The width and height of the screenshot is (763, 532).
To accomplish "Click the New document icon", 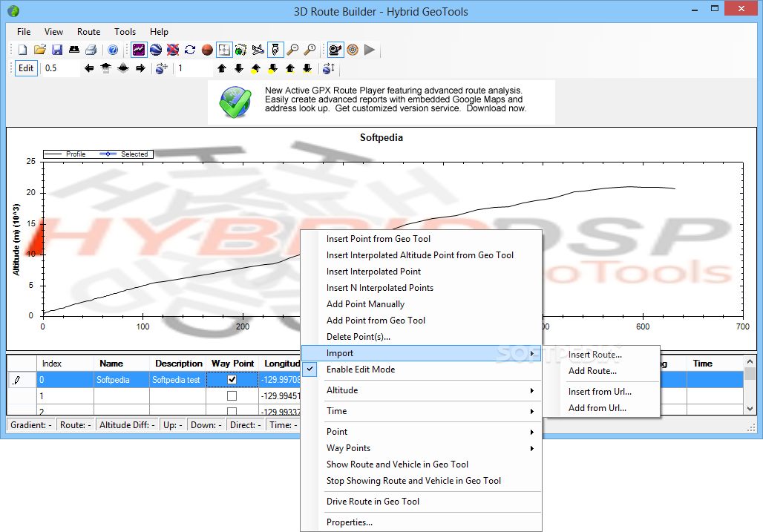I will [x=23, y=50].
